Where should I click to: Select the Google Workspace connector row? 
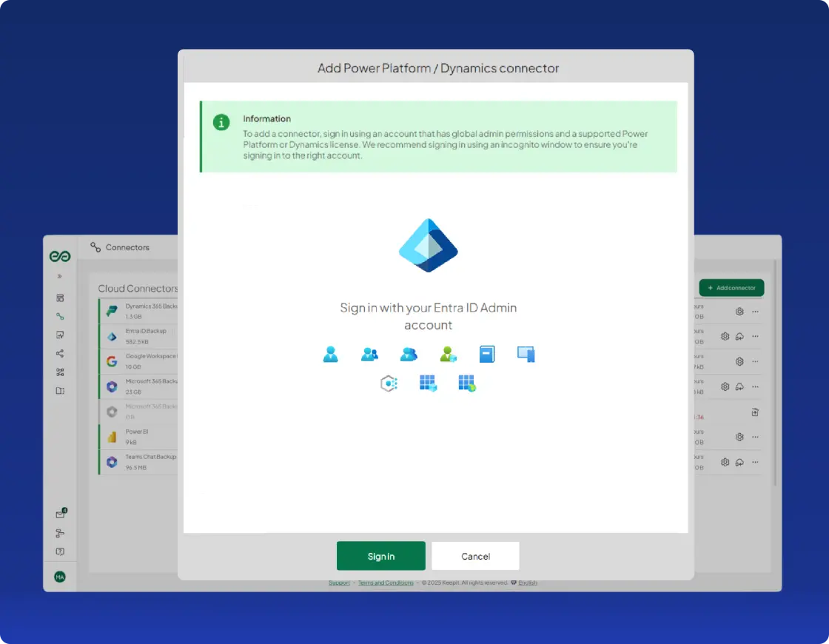tap(138, 362)
